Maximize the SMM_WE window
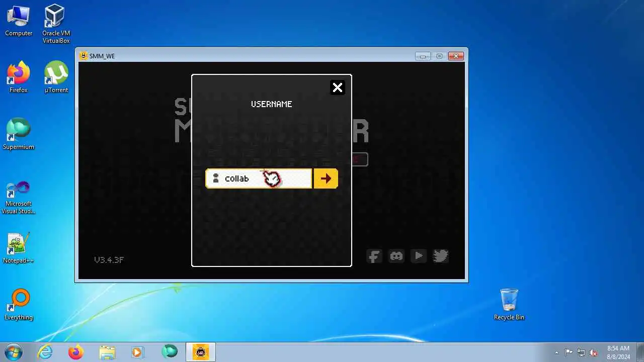The height and width of the screenshot is (362, 644). (439, 56)
